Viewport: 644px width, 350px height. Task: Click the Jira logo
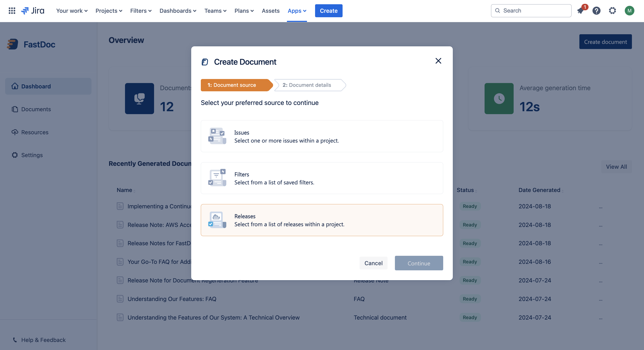click(x=33, y=11)
